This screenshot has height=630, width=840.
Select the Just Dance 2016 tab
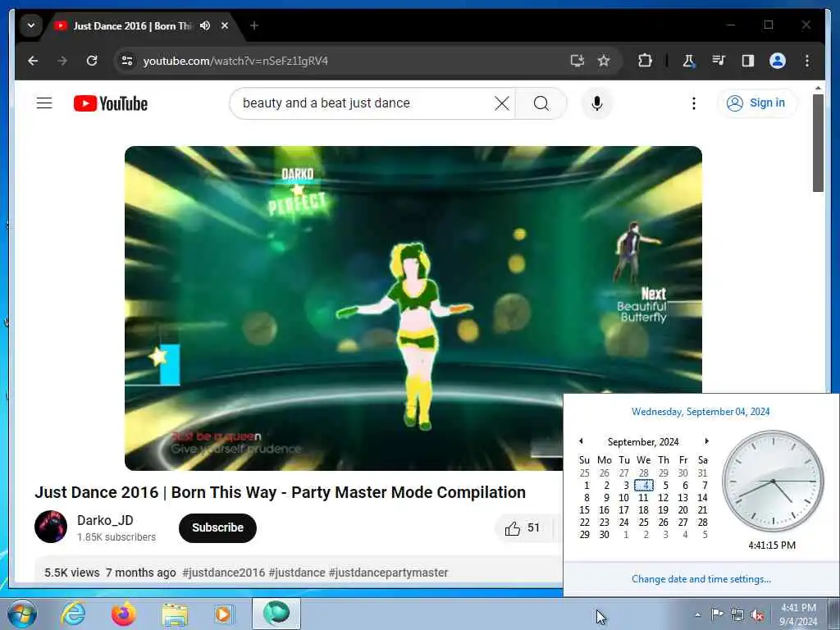pos(131,25)
